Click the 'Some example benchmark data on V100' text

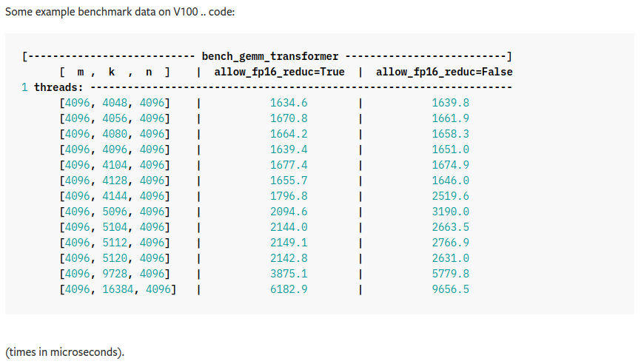coord(102,12)
